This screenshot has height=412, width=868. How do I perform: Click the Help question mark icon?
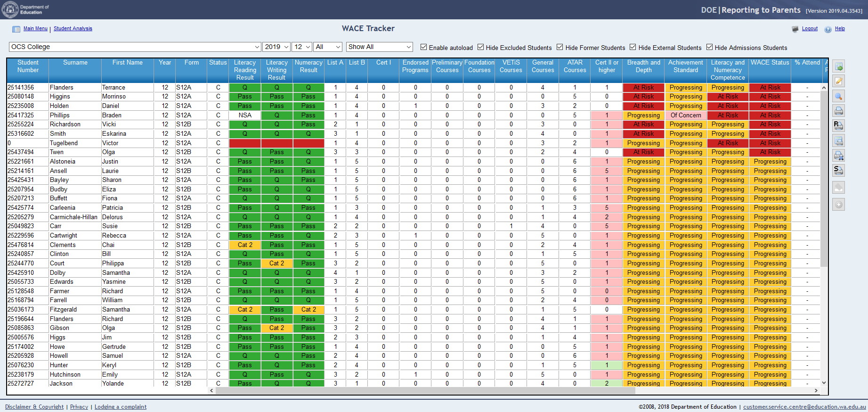tap(828, 29)
